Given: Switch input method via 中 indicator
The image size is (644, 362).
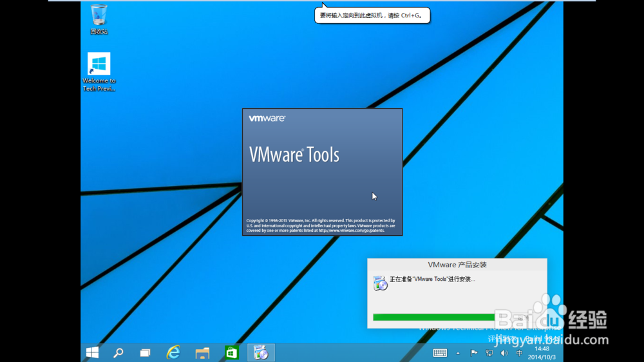Looking at the screenshot, I should 519,352.
